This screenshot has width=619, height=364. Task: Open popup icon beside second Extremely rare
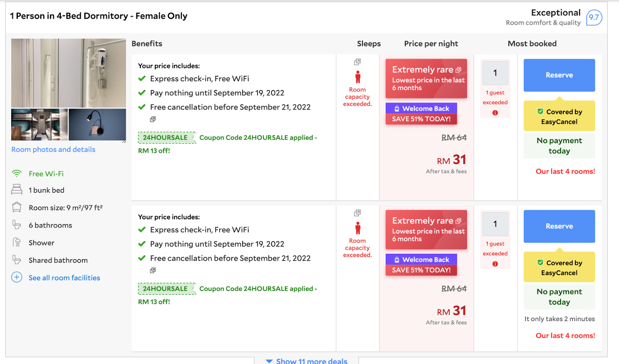(x=458, y=221)
